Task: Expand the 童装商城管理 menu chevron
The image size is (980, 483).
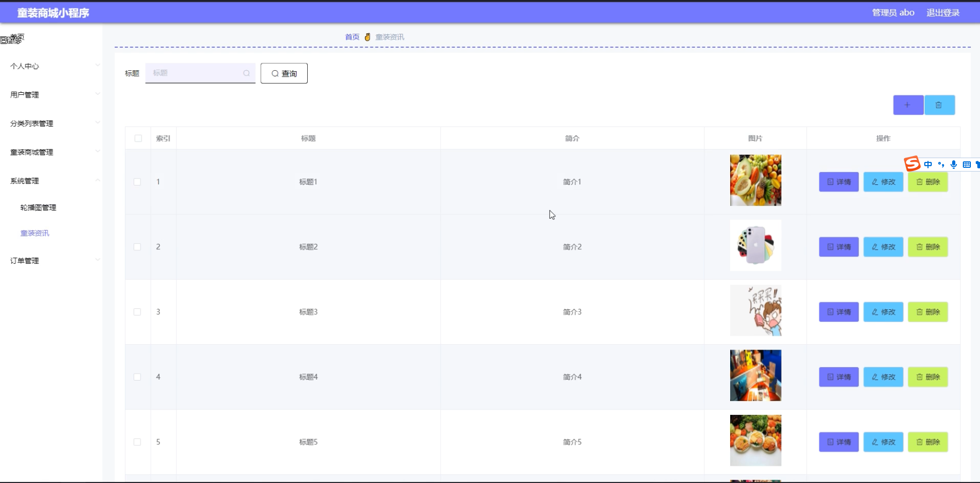Action: click(98, 151)
